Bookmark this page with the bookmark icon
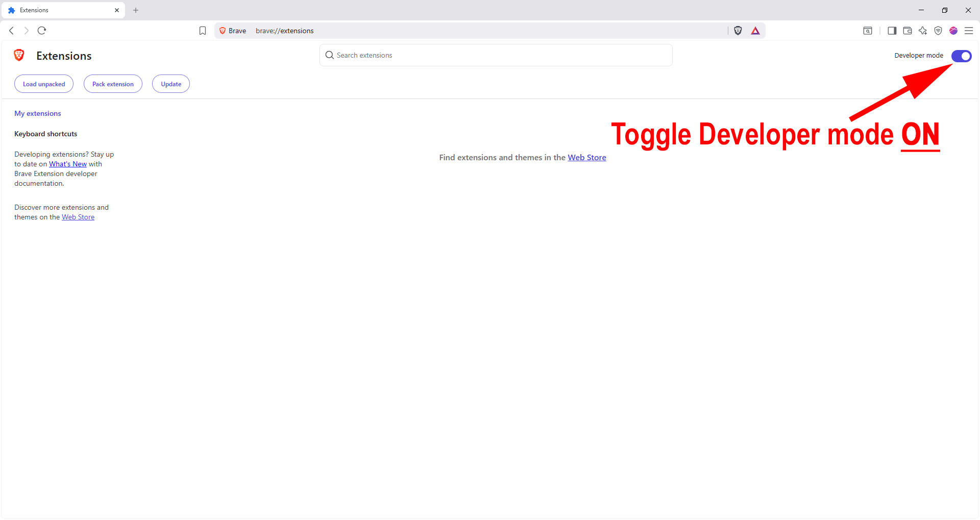This screenshot has width=980, height=520. 203,31
